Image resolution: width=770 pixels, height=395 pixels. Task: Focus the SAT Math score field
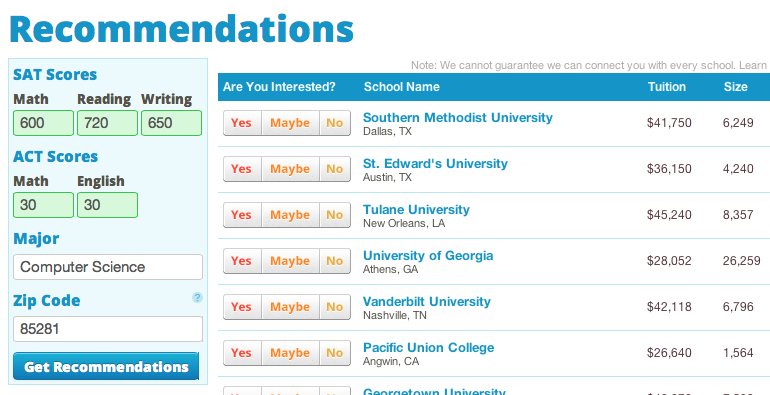click(x=43, y=123)
